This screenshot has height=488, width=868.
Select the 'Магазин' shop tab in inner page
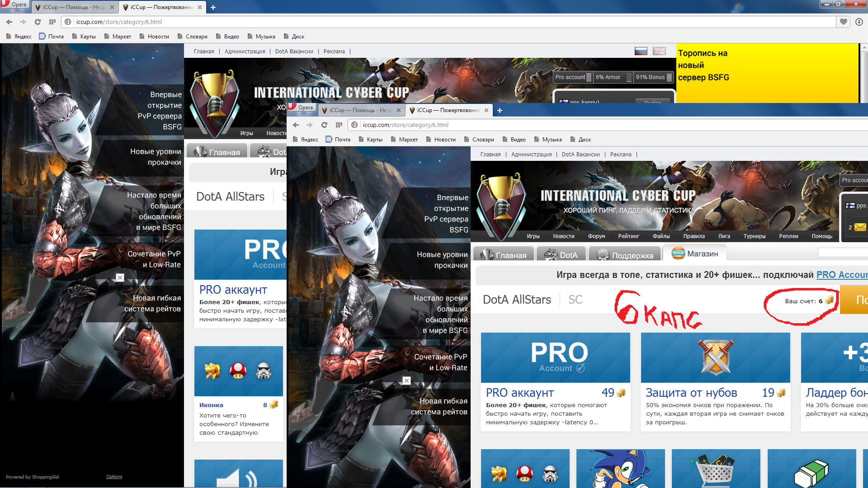point(695,253)
